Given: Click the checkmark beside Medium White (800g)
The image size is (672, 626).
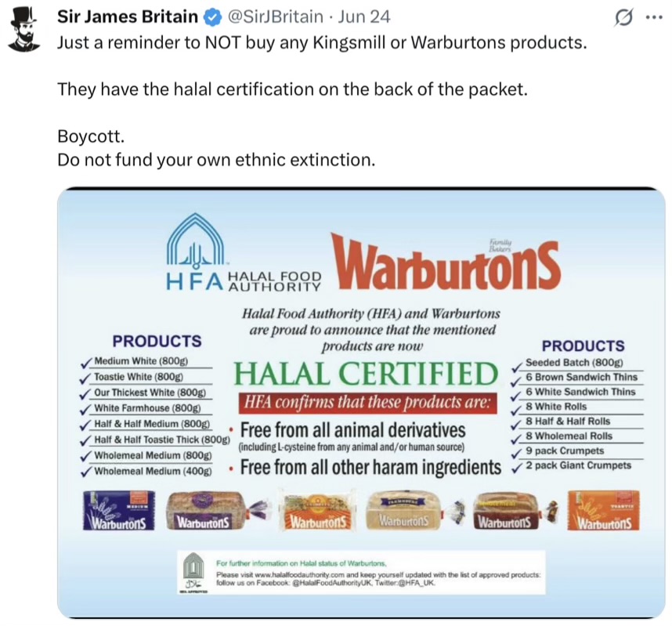Looking at the screenshot, I should point(86,362).
